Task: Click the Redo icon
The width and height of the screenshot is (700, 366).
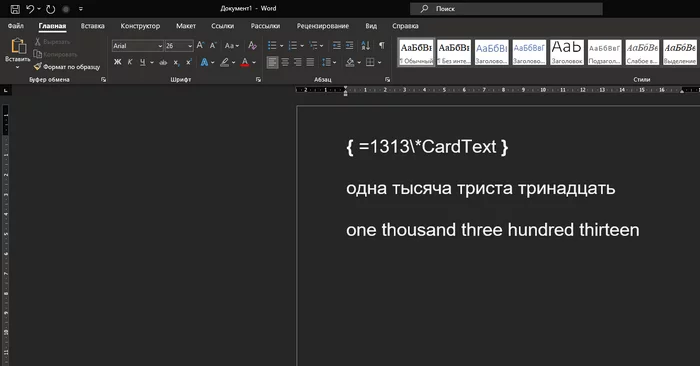Action: [x=50, y=8]
